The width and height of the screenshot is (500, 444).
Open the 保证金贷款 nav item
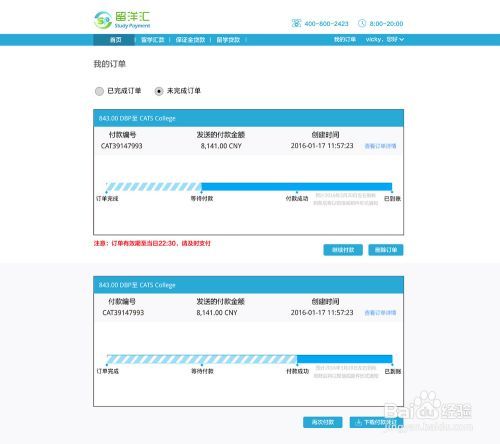click(190, 40)
